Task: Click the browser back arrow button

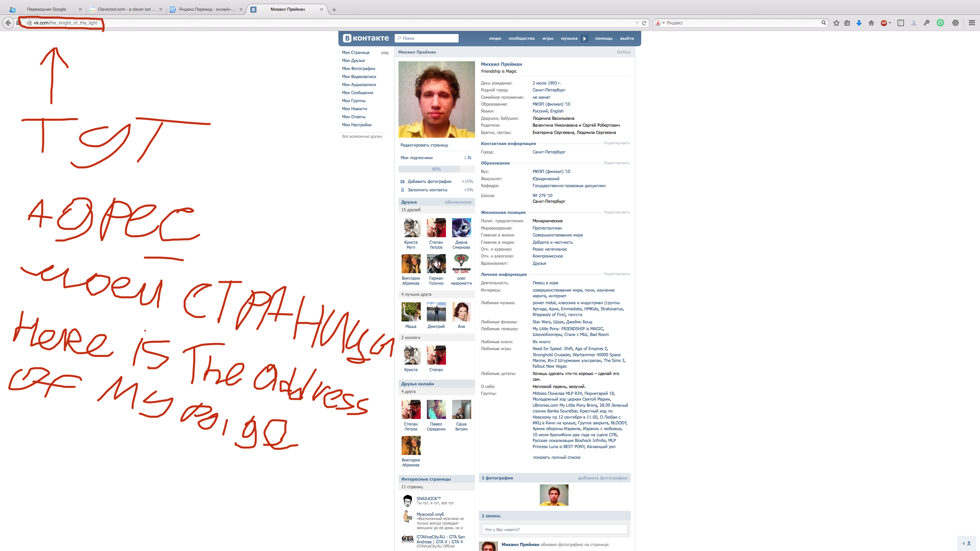Action: [8, 23]
